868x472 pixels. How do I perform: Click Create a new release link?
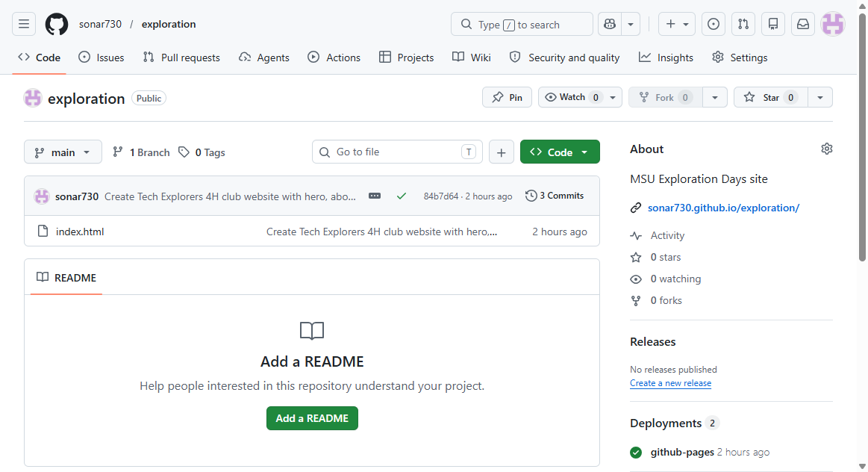670,383
